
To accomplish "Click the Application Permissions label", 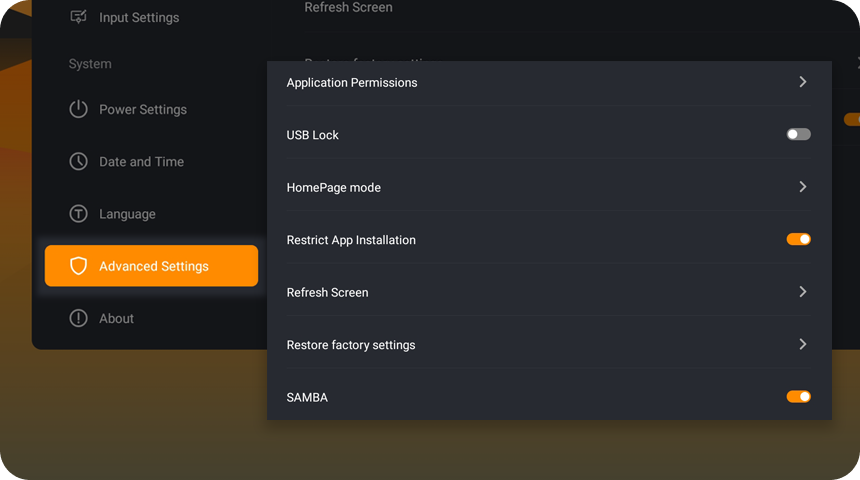I will click(x=351, y=83).
